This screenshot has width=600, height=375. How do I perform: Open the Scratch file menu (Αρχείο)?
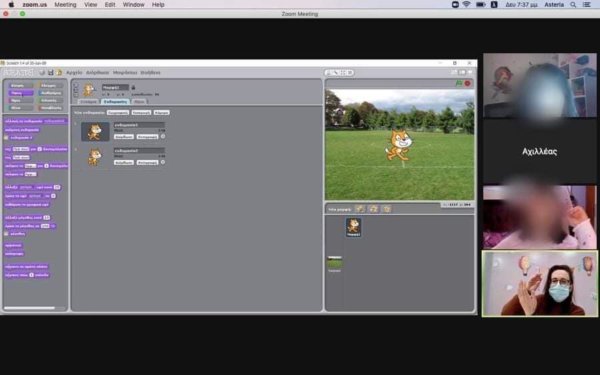tap(74, 72)
